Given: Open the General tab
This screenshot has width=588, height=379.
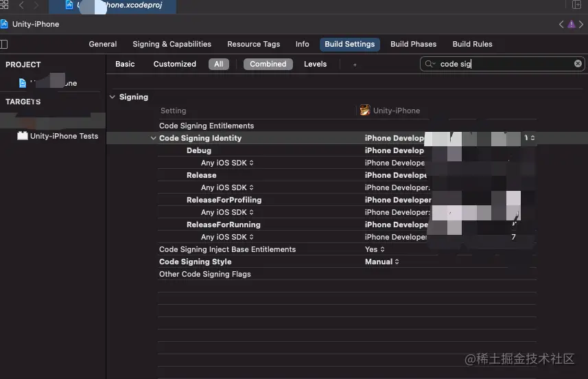Looking at the screenshot, I should click(103, 44).
